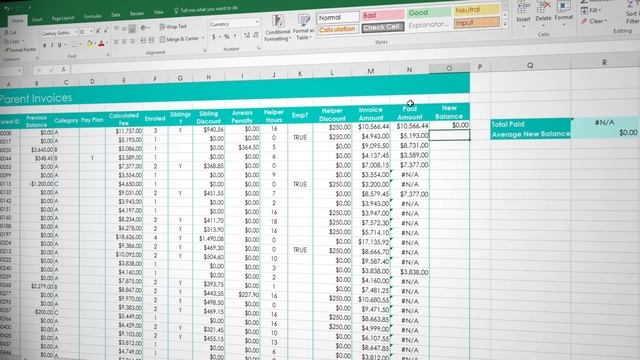Open the Data ribbon tab
Screen dimensions: 640x360
(116, 15)
